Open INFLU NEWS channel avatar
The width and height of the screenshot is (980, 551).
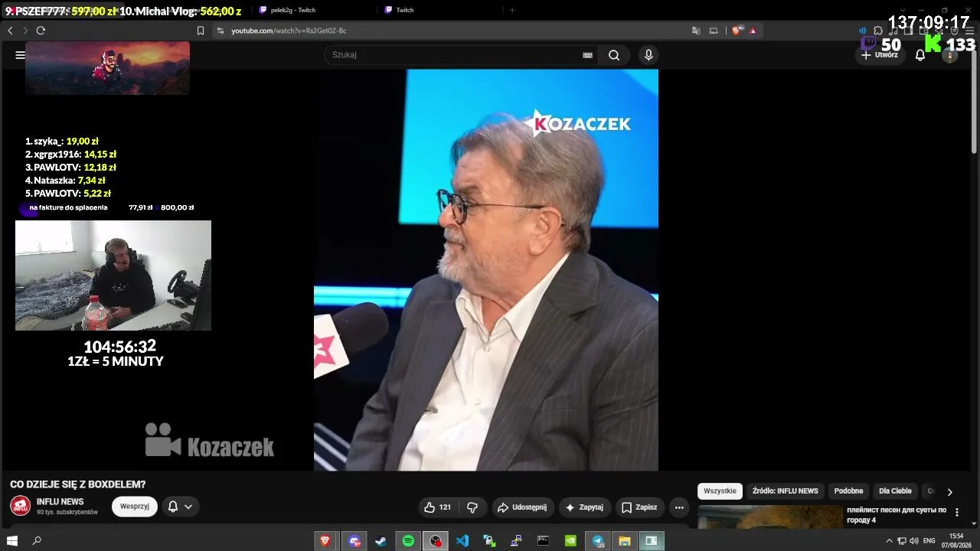coord(21,506)
